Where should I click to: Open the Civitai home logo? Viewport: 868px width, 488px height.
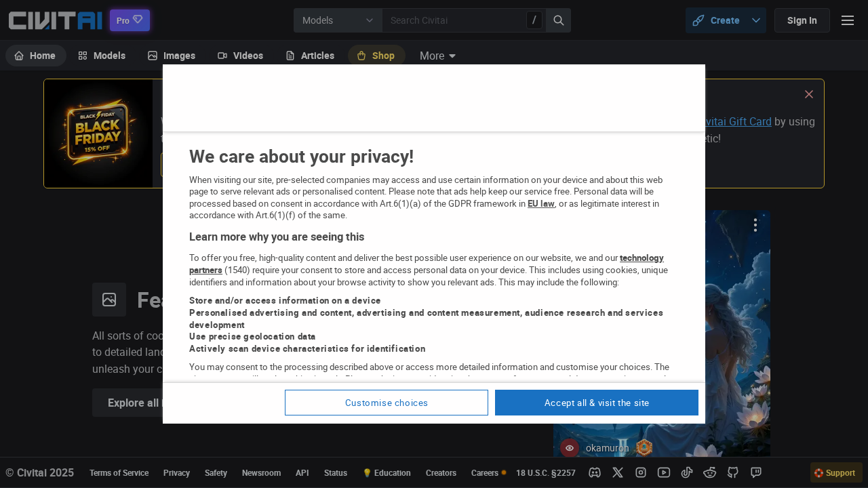pyautogui.click(x=54, y=20)
